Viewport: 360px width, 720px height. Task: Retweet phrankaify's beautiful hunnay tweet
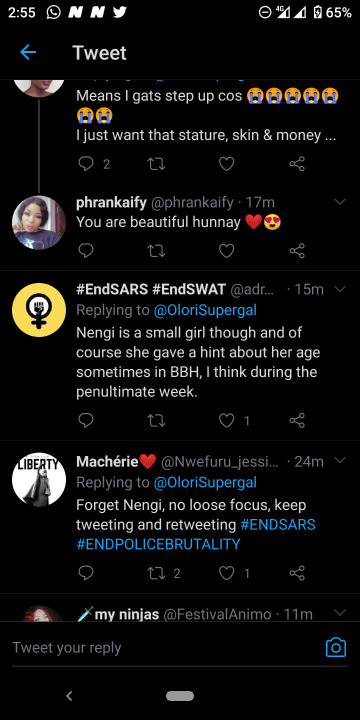coord(156,251)
